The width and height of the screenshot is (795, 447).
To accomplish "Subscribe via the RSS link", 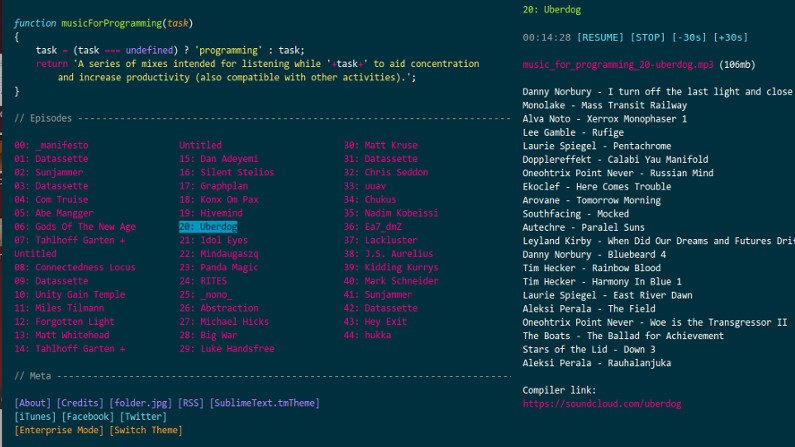I will click(x=191, y=403).
